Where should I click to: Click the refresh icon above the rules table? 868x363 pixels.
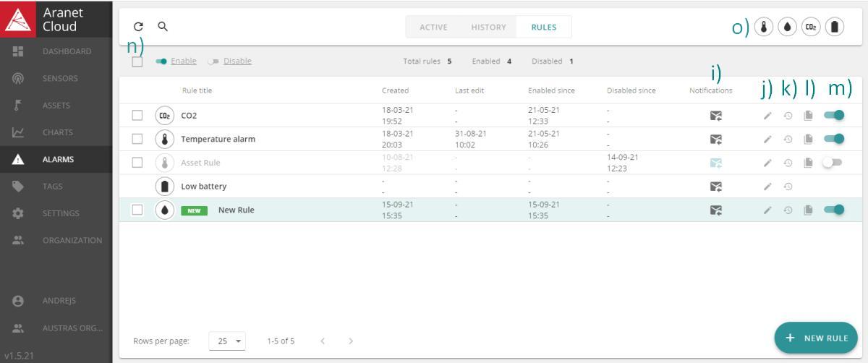coord(140,27)
